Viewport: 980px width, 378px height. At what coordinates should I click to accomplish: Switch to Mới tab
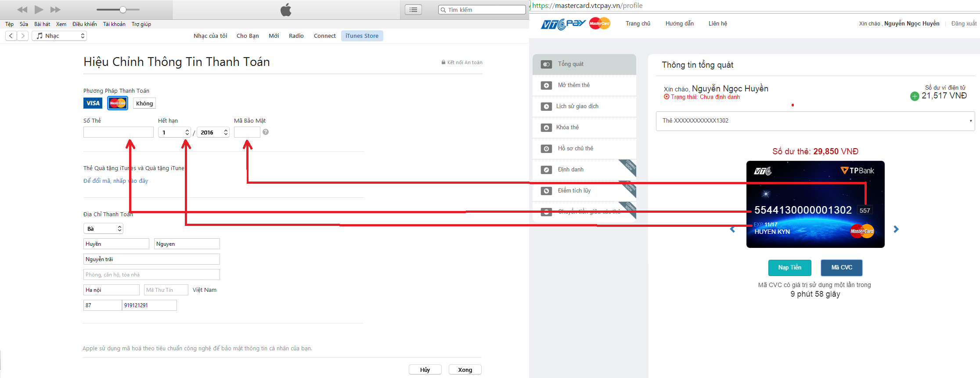point(274,36)
